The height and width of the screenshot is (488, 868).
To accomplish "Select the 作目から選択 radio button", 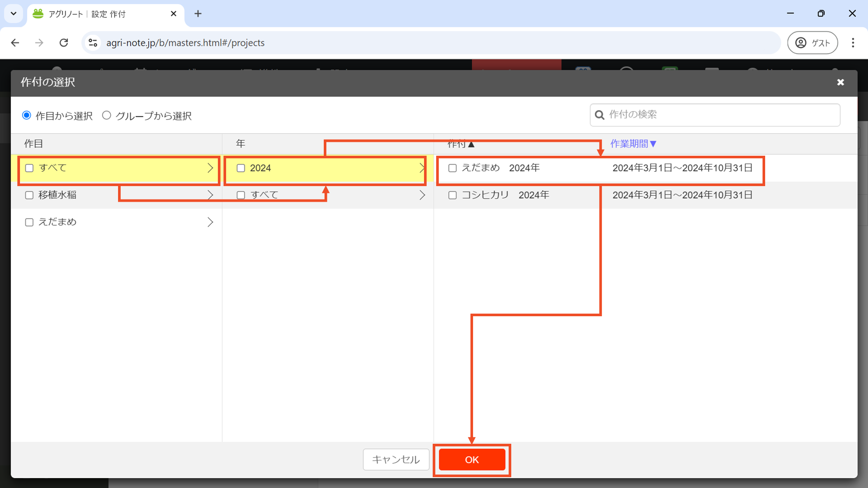I will point(27,115).
